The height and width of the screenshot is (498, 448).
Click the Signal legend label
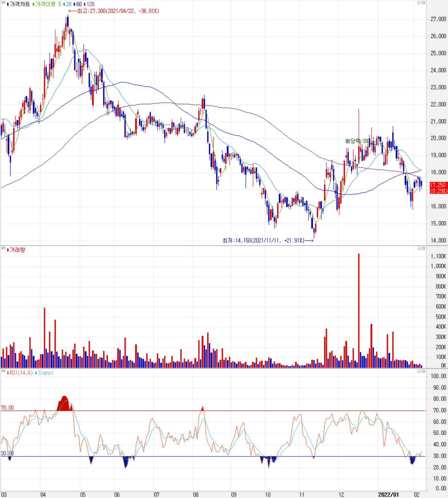click(x=44, y=373)
